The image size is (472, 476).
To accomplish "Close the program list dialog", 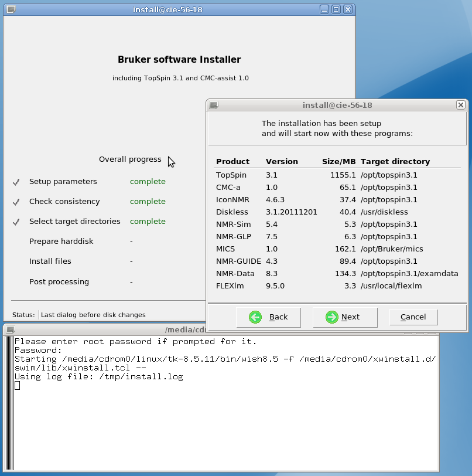I will [x=461, y=106].
